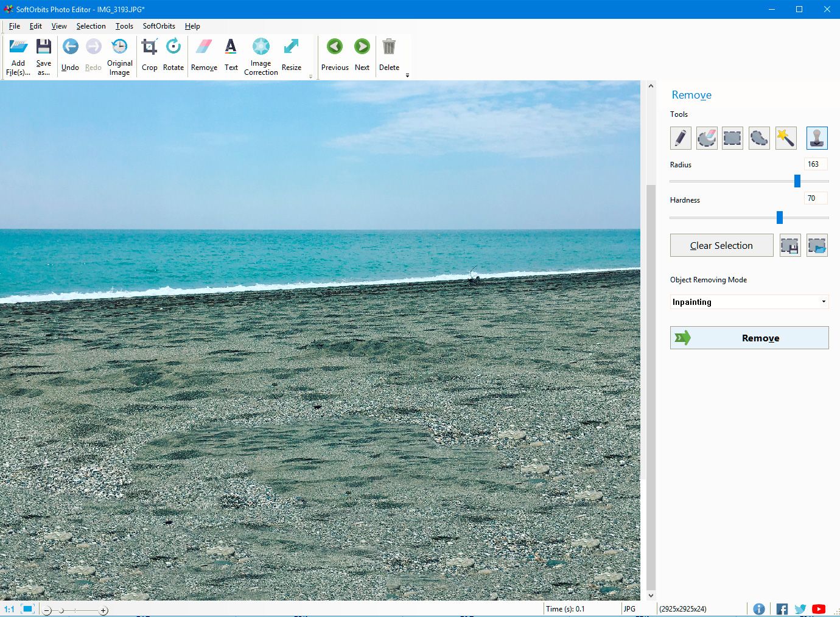This screenshot has height=617, width=840.
Task: Select the eraser tool in Tools
Action: [707, 138]
